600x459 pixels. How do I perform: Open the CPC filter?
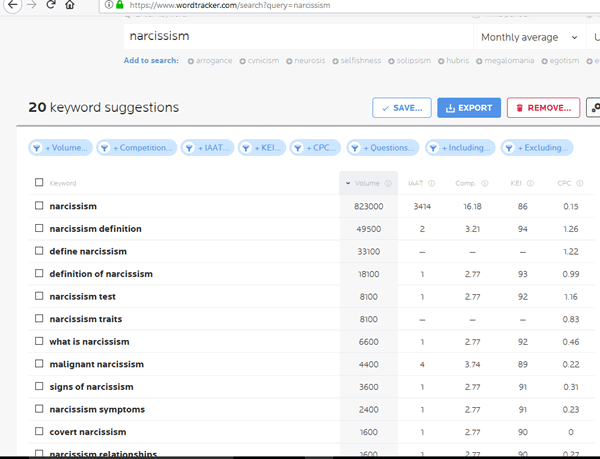[315, 148]
